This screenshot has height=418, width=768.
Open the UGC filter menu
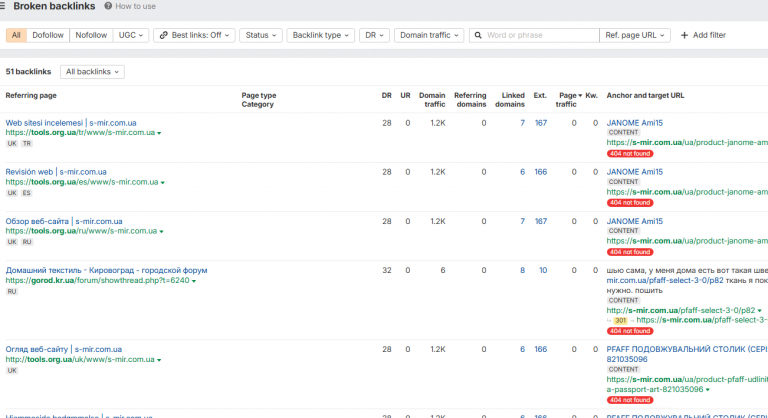coord(131,35)
